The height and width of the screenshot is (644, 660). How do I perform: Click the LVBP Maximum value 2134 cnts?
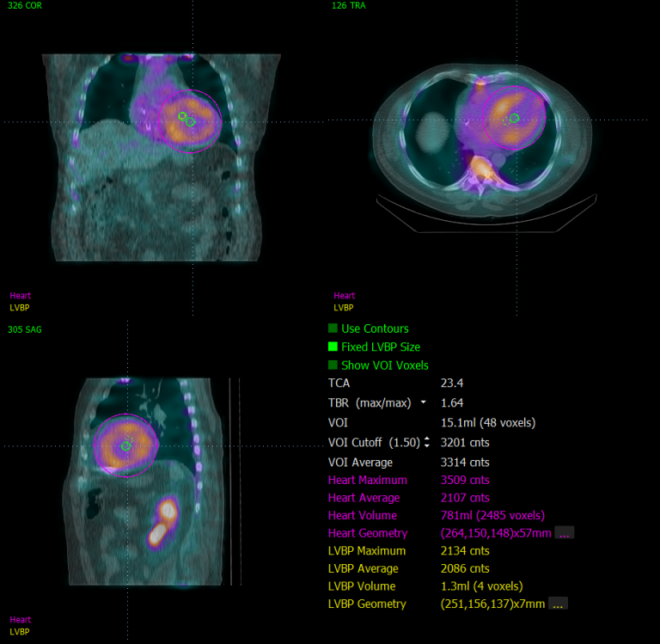[x=465, y=550]
